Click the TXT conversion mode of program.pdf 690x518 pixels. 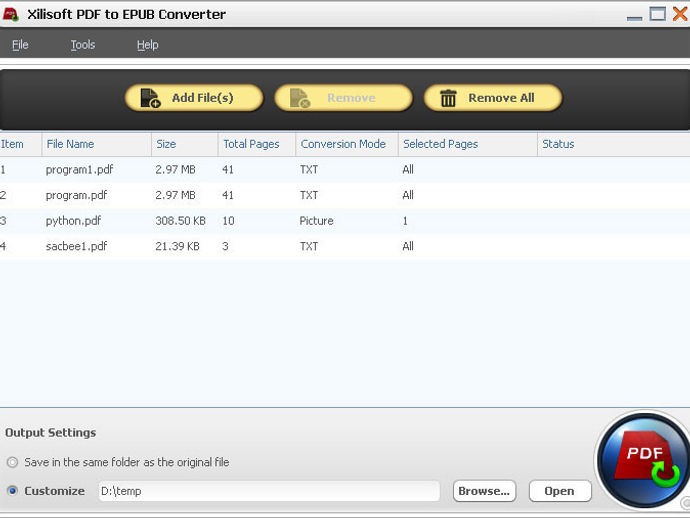click(x=309, y=195)
